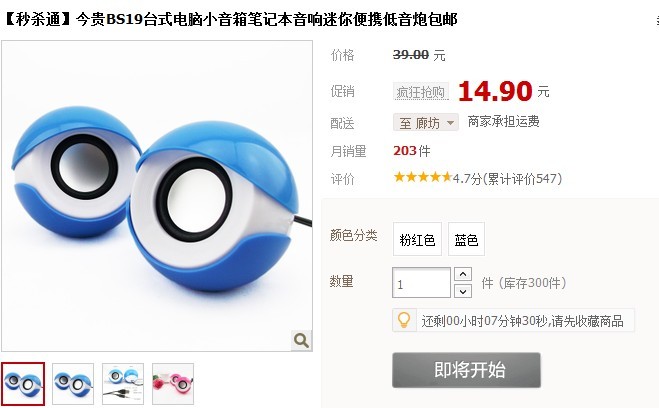
Task: Select the 蓝色 color option
Action: pos(466,239)
